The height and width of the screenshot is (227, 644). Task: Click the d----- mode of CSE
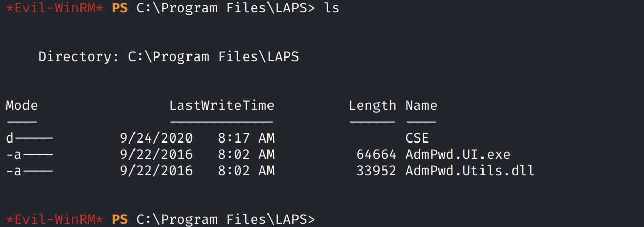tap(30, 138)
